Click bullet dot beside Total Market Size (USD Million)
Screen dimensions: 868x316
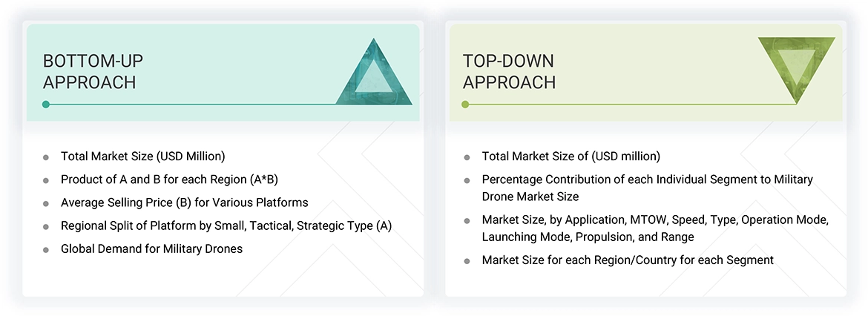tap(46, 157)
